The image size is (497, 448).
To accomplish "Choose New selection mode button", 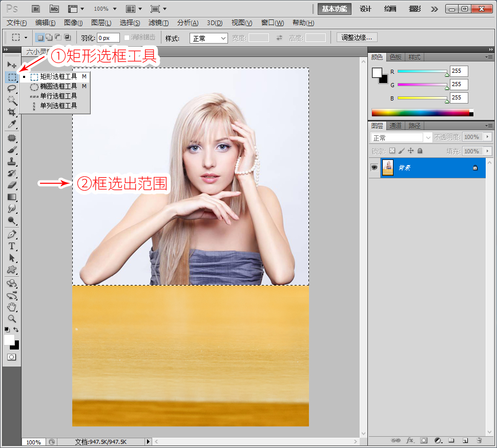I will click(40, 38).
